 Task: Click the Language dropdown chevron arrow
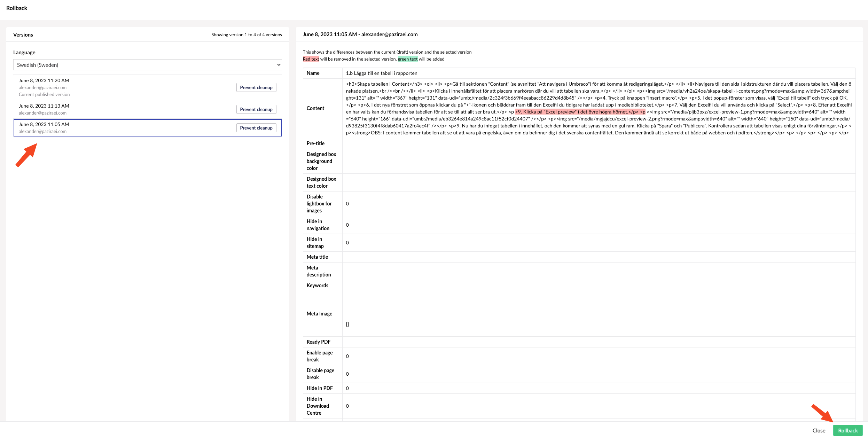pos(279,65)
